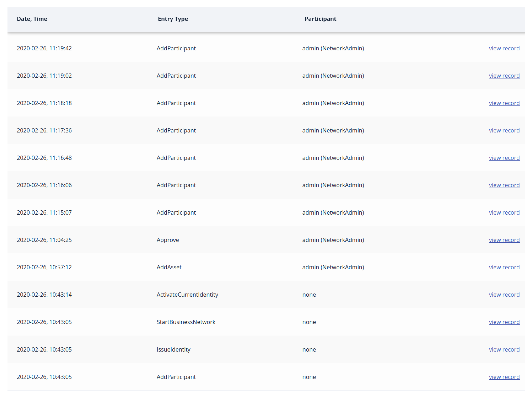Click the Date, Time column header

coord(32,19)
